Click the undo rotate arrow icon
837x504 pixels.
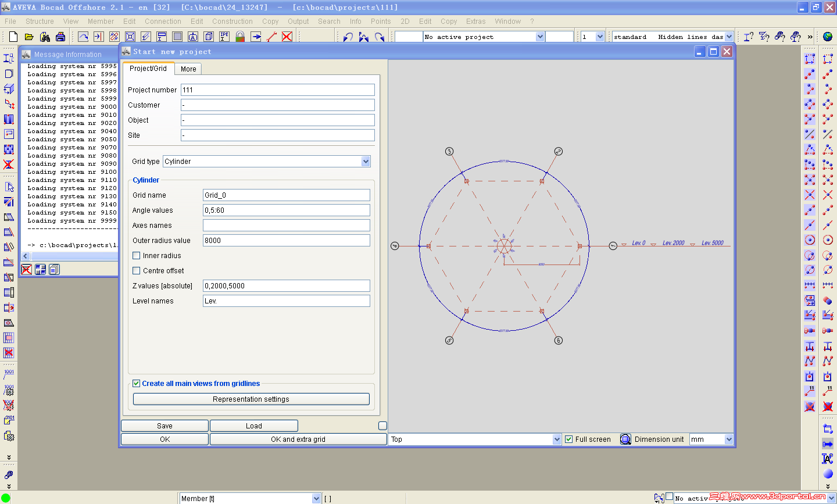[348, 37]
